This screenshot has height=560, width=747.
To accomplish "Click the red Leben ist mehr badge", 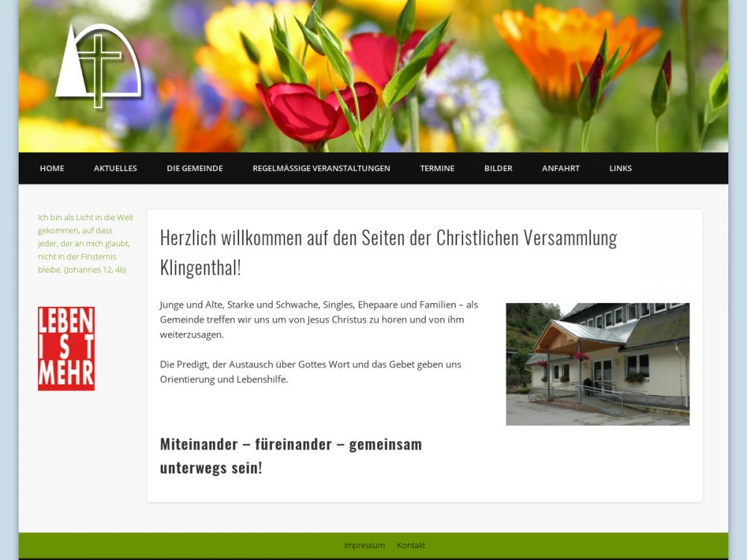I will 66,349.
